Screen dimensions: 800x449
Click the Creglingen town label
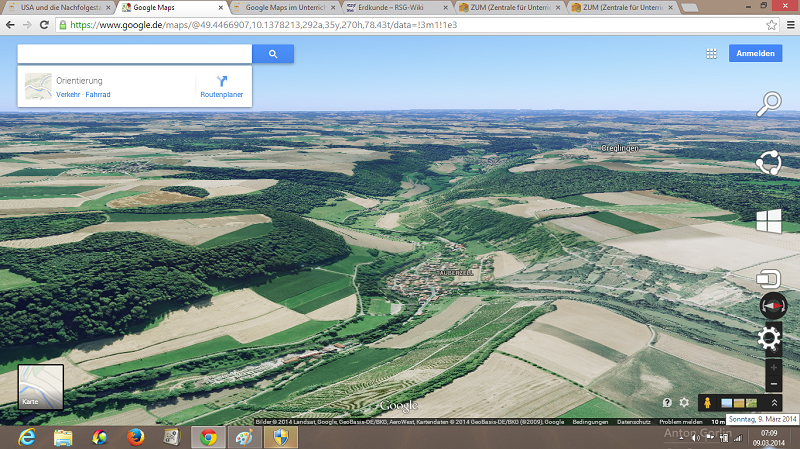click(x=619, y=148)
